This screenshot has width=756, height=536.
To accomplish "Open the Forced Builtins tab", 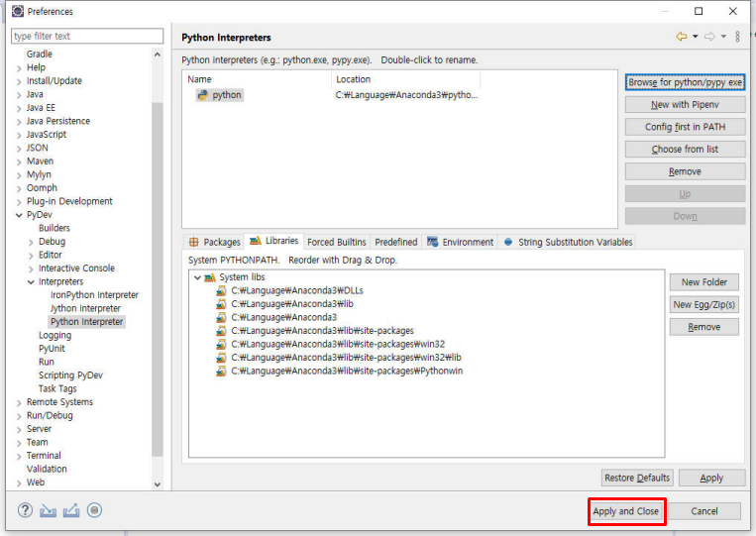I will [x=337, y=242].
